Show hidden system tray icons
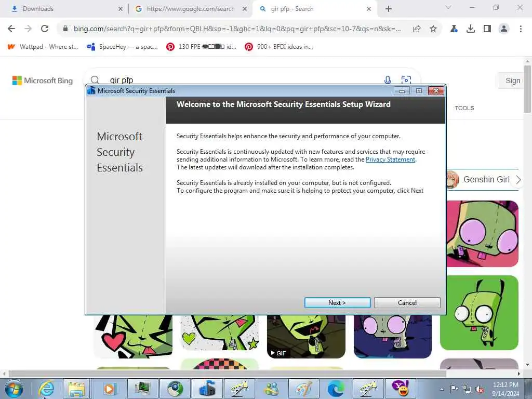Image resolution: width=532 pixels, height=399 pixels. (x=442, y=389)
